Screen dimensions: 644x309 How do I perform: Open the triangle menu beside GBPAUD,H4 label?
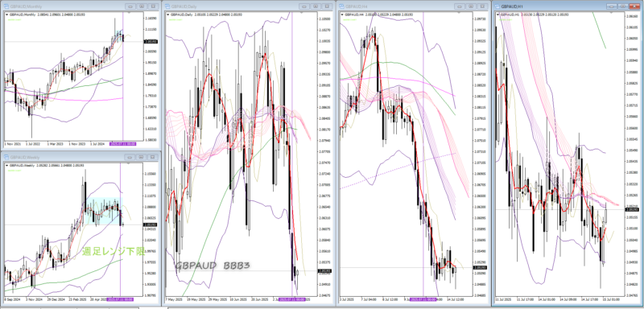click(342, 14)
